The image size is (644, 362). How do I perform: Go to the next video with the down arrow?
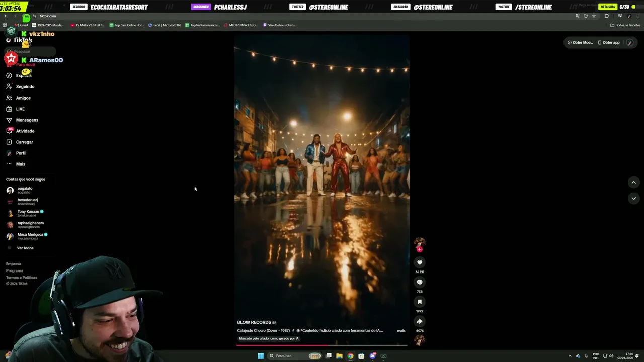point(634,198)
